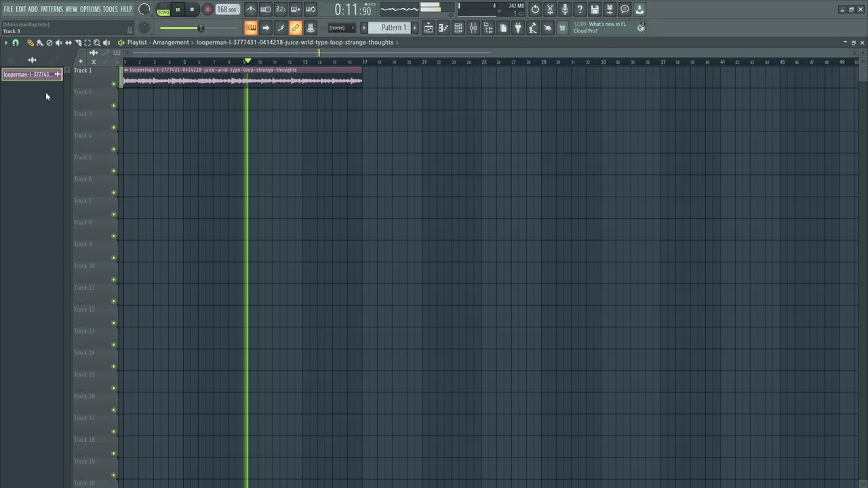Open the TOOLS menu
Screen dimensions: 868x488
coord(110,9)
